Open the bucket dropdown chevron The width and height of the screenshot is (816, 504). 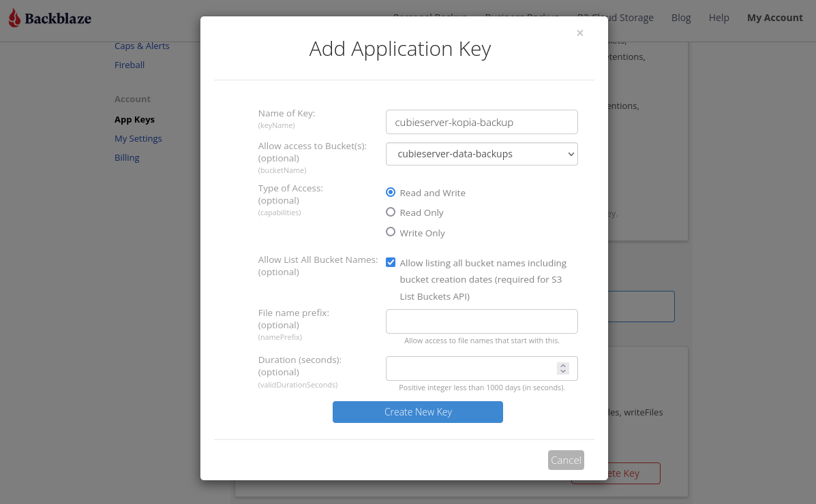coord(570,154)
